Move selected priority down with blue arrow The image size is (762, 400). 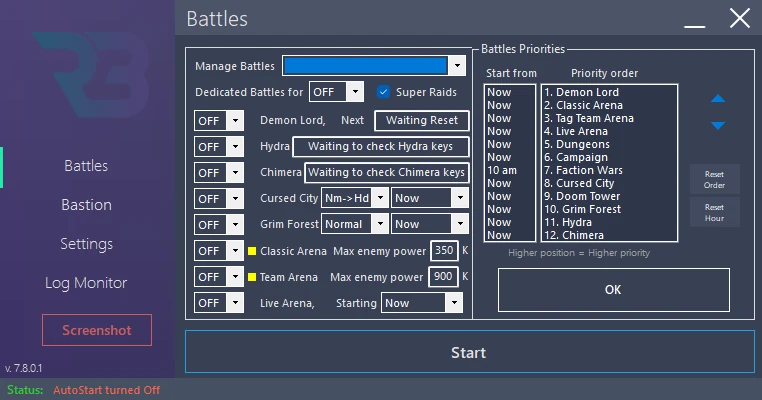718,125
